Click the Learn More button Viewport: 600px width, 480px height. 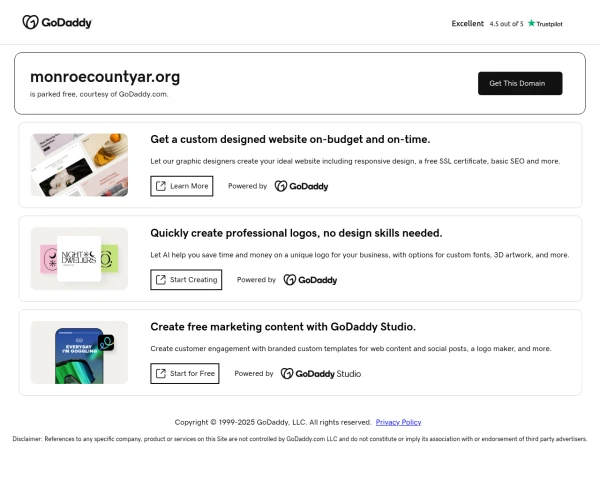click(x=182, y=186)
